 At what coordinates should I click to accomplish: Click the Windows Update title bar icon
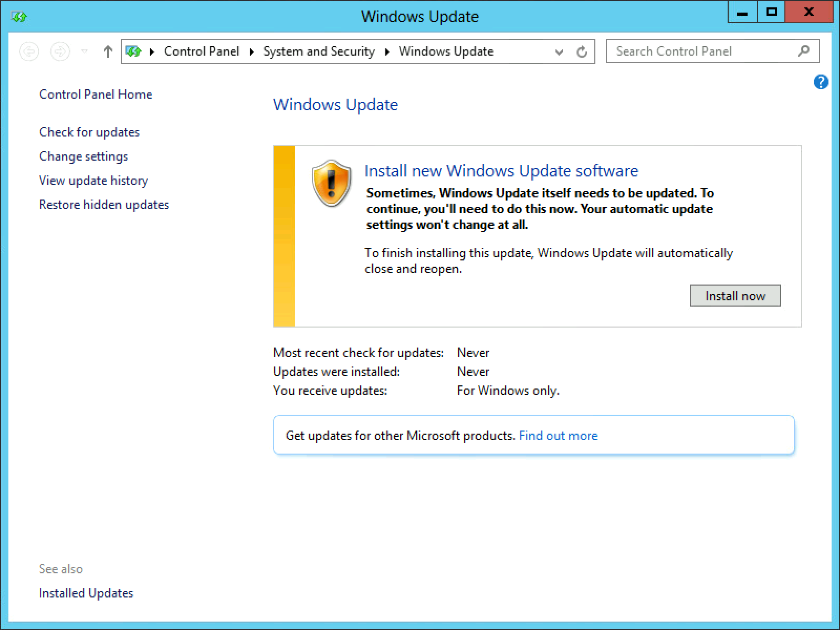point(19,16)
